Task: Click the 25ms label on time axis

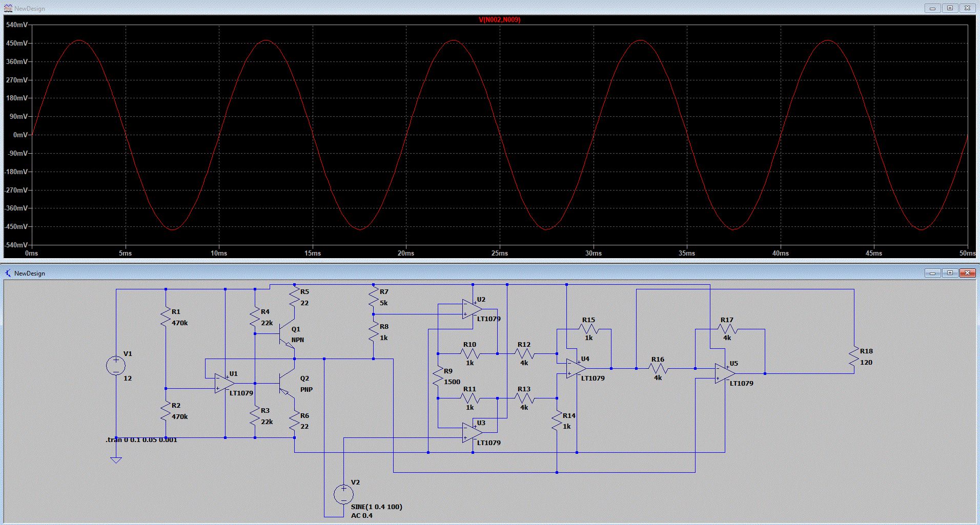Action: pos(500,253)
